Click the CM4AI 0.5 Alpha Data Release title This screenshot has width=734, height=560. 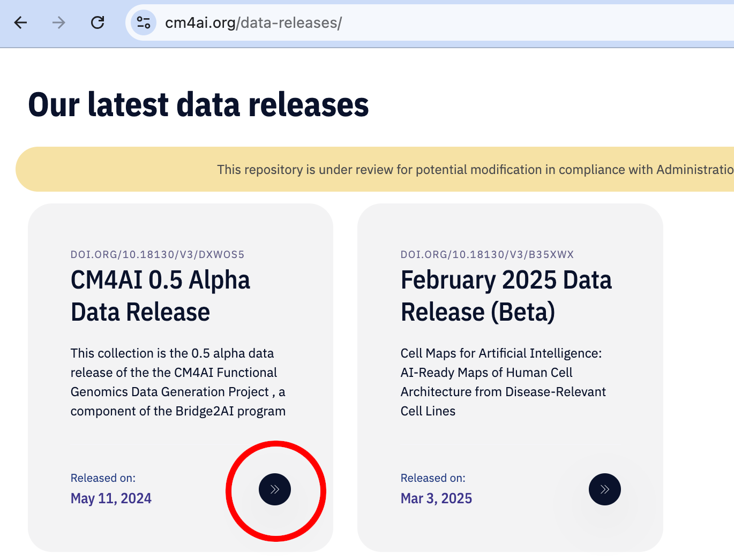[160, 296]
